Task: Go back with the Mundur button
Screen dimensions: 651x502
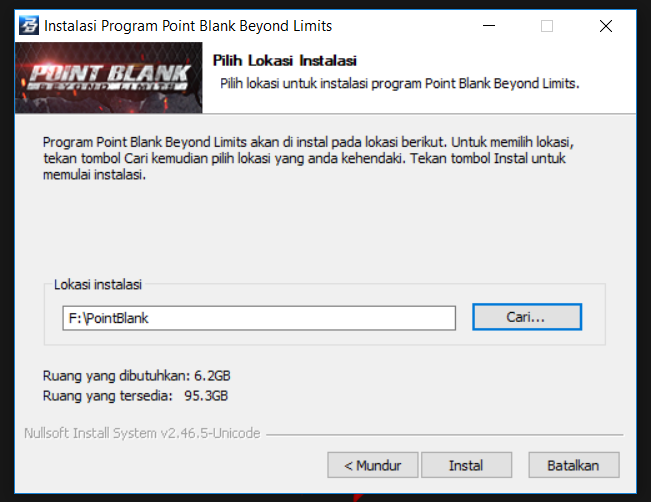Action: pyautogui.click(x=372, y=465)
